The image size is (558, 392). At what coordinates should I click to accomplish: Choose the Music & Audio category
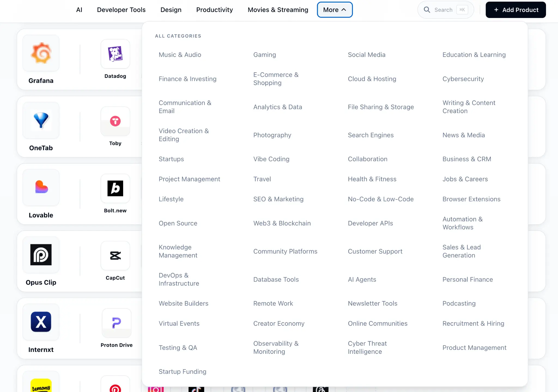point(180,55)
